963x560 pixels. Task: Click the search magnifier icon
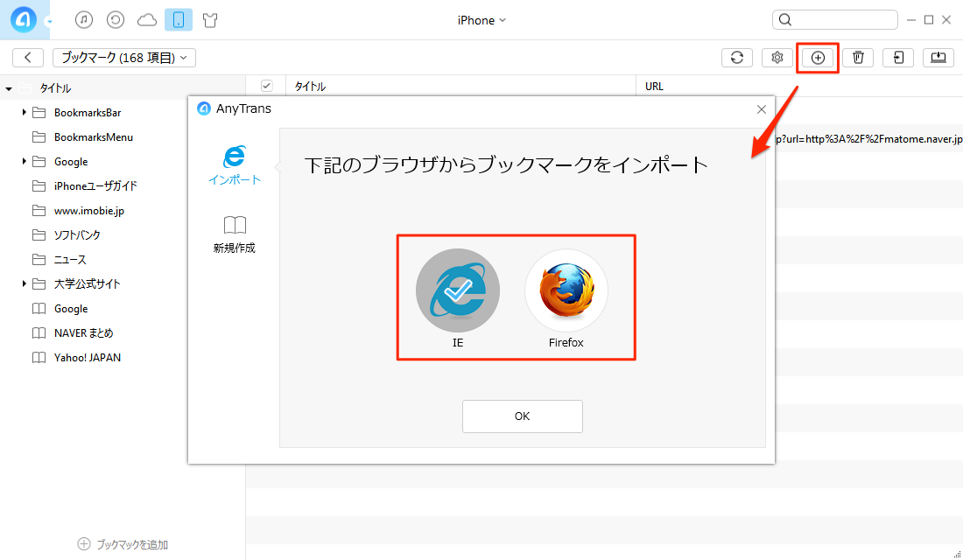(x=785, y=20)
